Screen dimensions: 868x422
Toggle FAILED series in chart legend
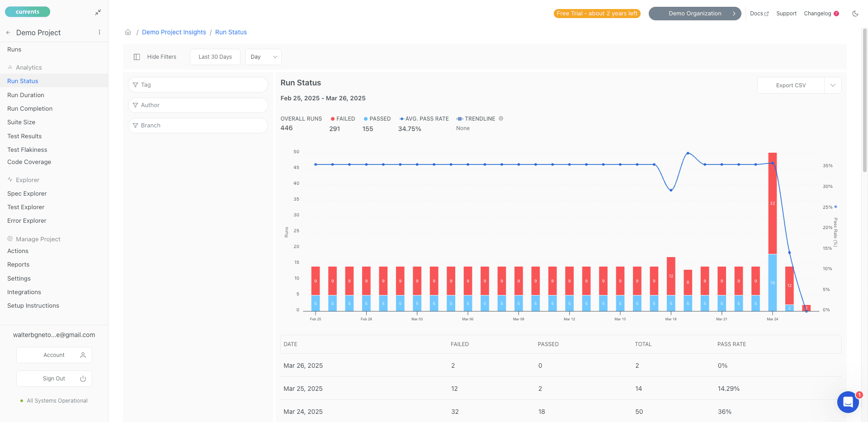[x=343, y=119]
